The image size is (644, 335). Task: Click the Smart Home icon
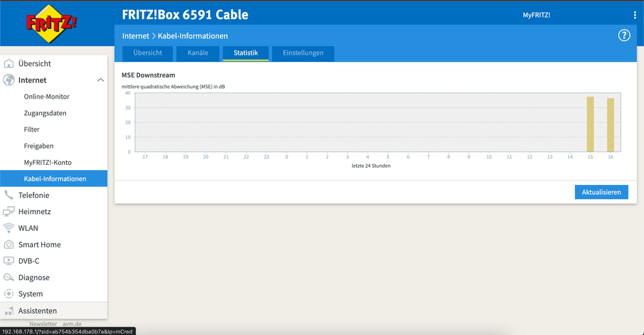(x=8, y=245)
